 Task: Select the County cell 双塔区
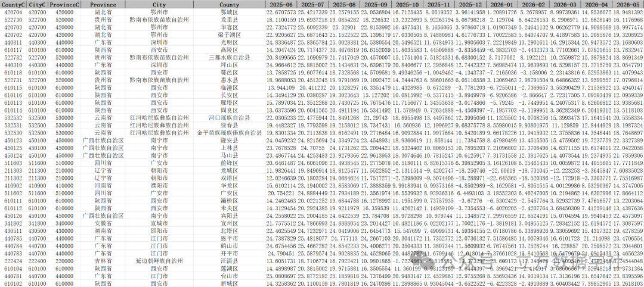click(229, 178)
